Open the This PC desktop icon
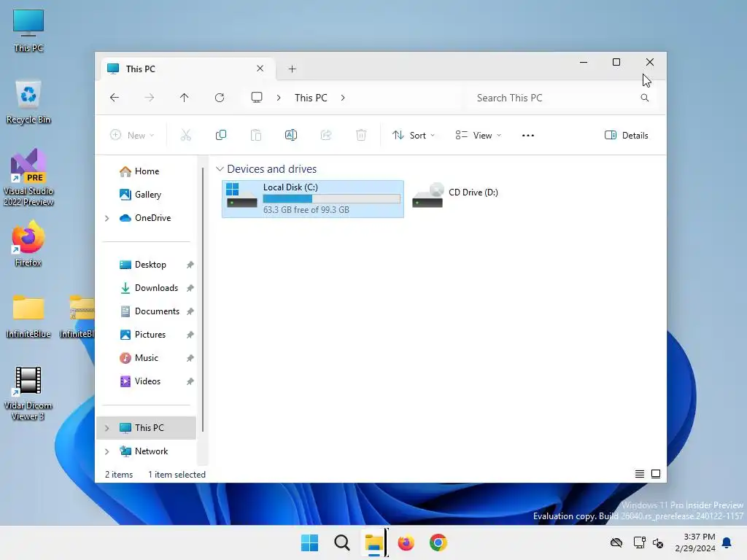747x560 pixels. 28,31
